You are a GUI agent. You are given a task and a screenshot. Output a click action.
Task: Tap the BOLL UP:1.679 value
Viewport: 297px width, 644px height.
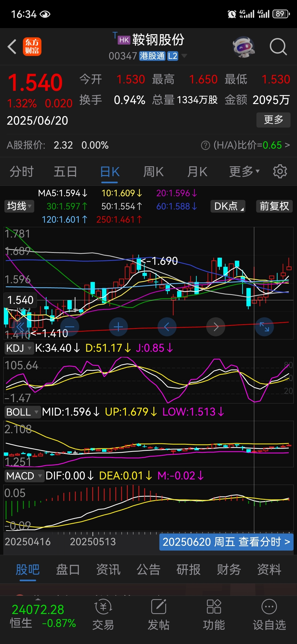(x=131, y=412)
